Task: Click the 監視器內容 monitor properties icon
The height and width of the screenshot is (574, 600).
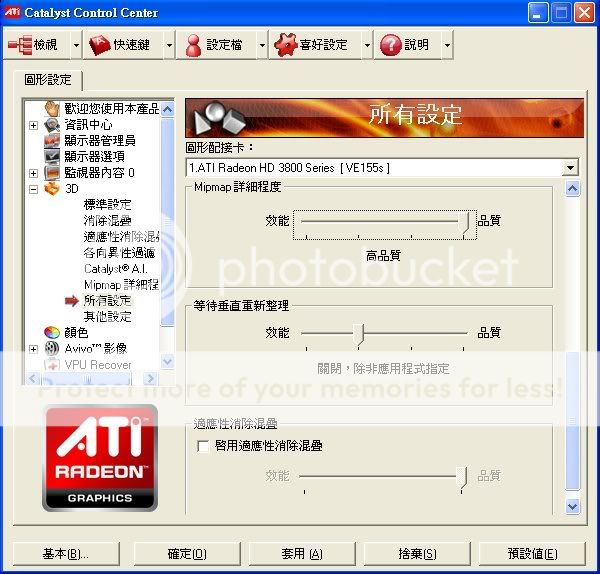Action: 52,173
